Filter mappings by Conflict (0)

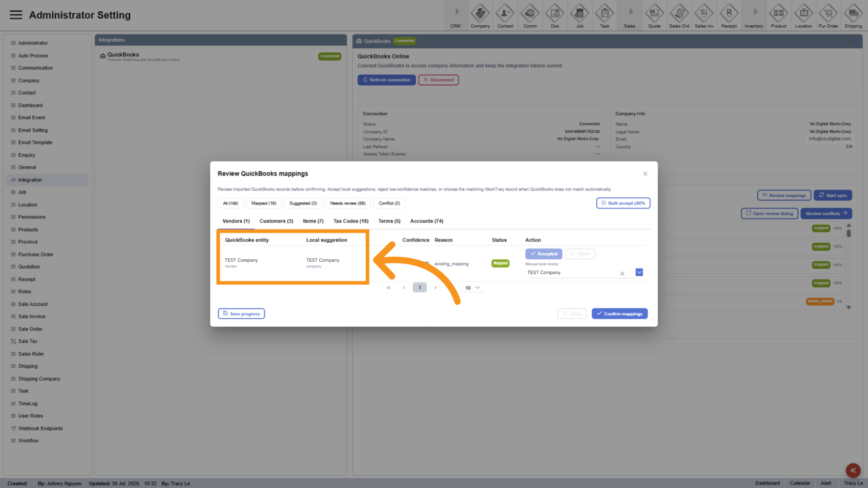click(389, 203)
